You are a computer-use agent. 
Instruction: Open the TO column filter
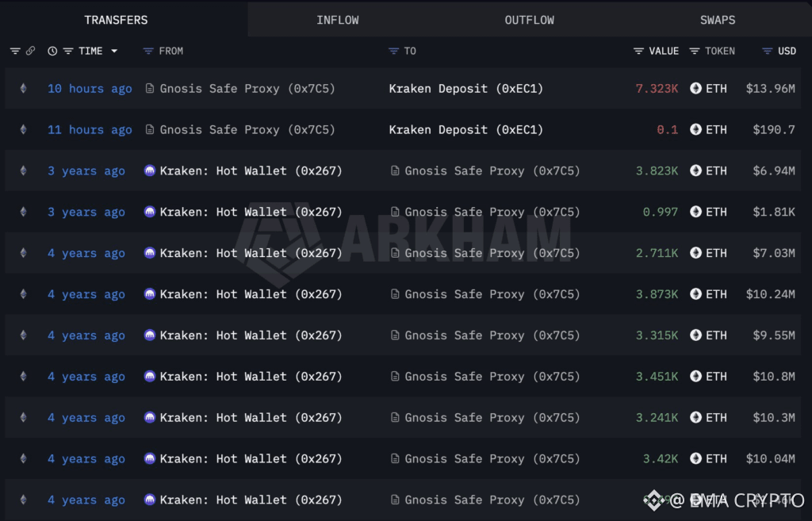click(x=393, y=51)
